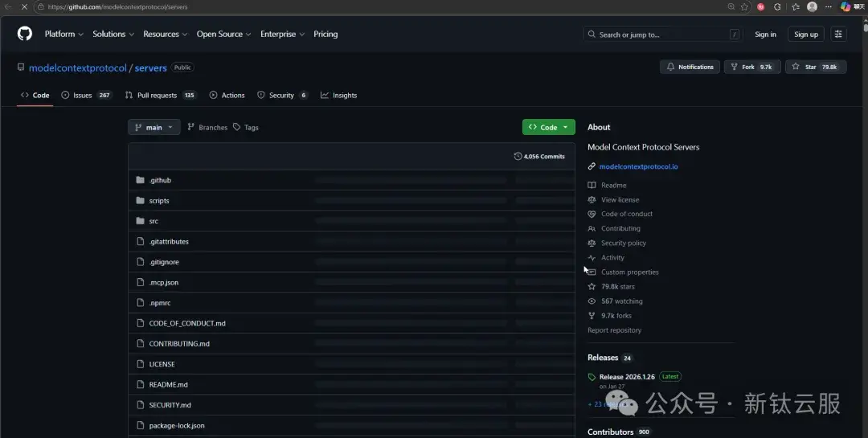Open browser more options ellipsis
This screenshot has height=438, width=868.
point(828,6)
